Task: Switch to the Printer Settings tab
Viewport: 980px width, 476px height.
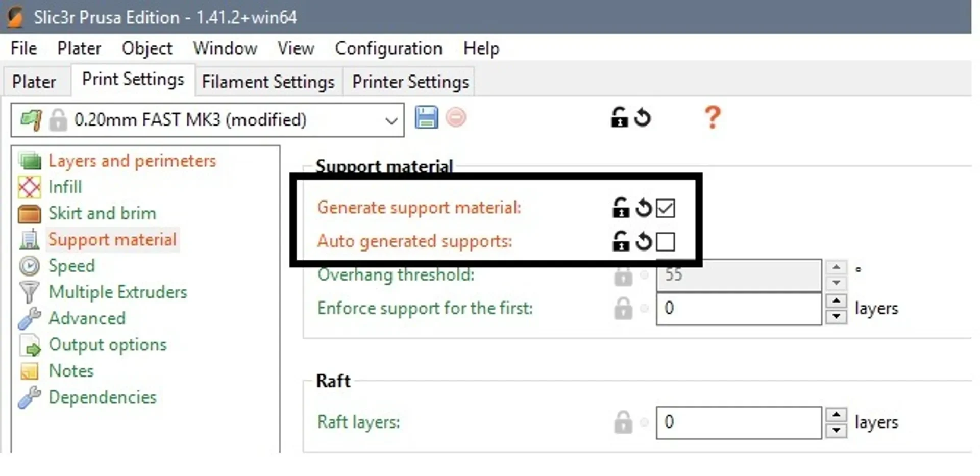Action: click(410, 82)
